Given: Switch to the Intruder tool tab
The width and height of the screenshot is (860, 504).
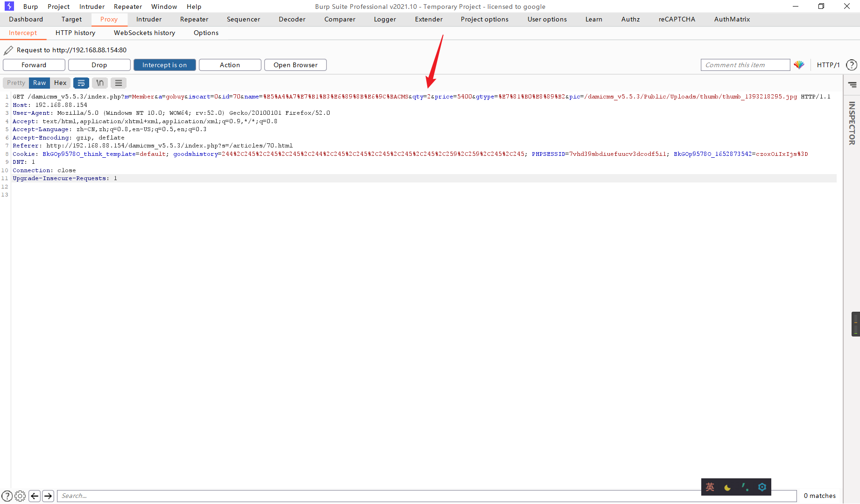Looking at the screenshot, I should coord(149,19).
